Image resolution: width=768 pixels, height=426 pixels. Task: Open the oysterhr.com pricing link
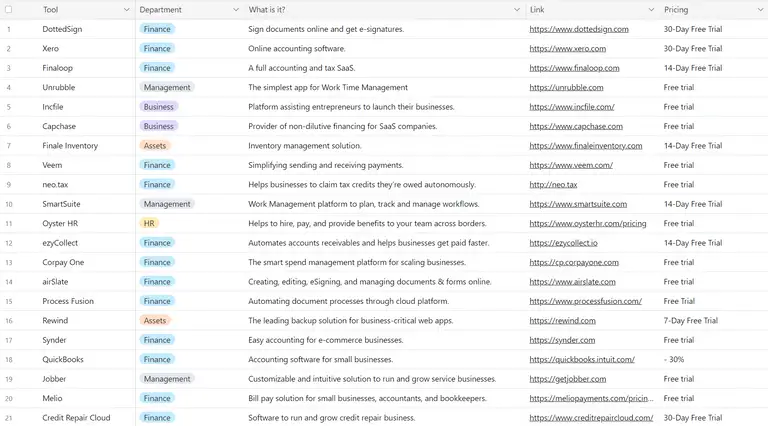click(x=587, y=224)
